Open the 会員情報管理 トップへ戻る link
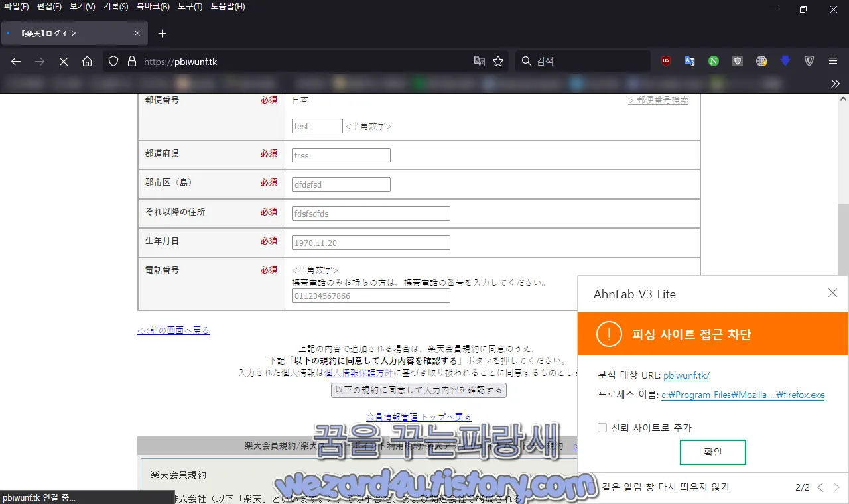The height and width of the screenshot is (504, 849). point(419,417)
